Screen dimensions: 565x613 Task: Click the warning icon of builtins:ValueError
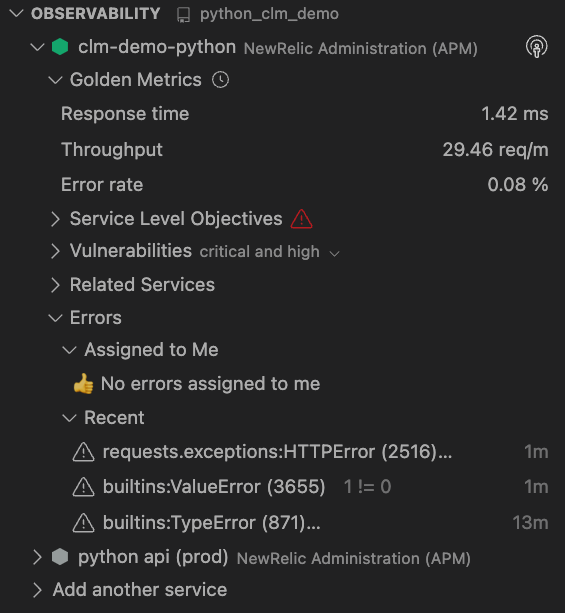pyautogui.click(x=83, y=487)
